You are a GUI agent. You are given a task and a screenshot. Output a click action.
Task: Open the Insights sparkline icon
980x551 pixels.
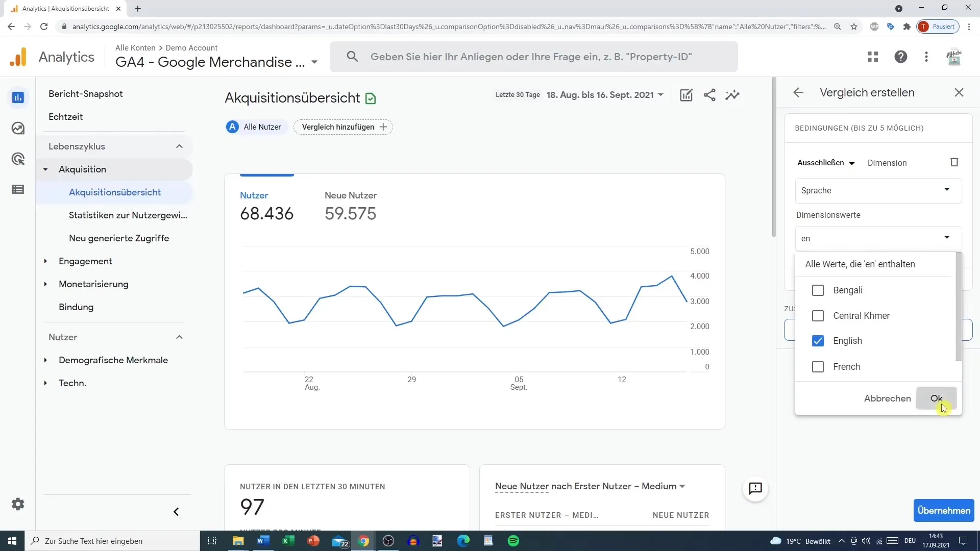pyautogui.click(x=732, y=95)
